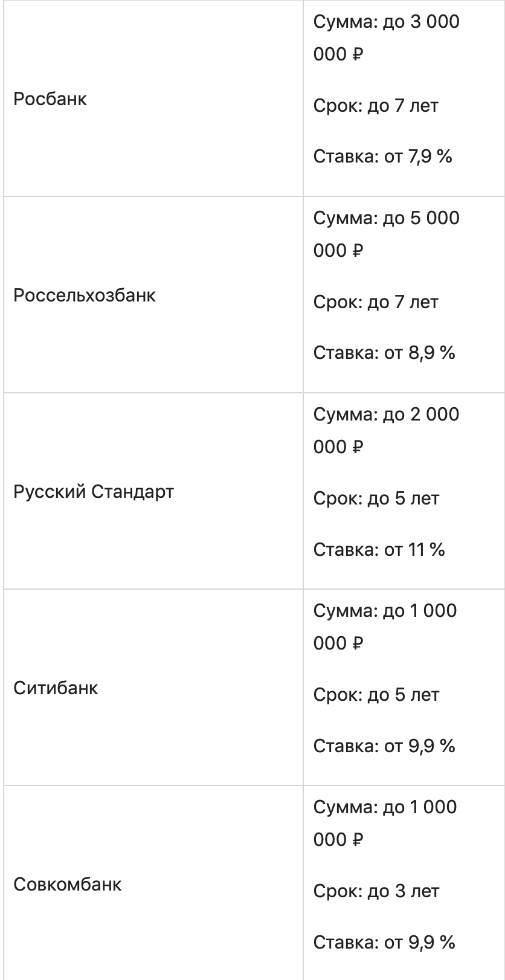This screenshot has width=505, height=980.
Task: Click Русский Стандарт rate 'от 11 %'
Action: point(379,549)
